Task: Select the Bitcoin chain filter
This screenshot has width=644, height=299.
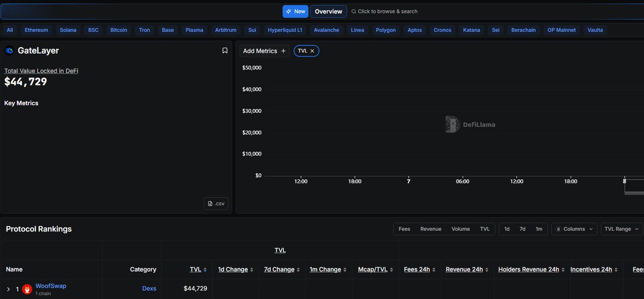Action: point(119,30)
